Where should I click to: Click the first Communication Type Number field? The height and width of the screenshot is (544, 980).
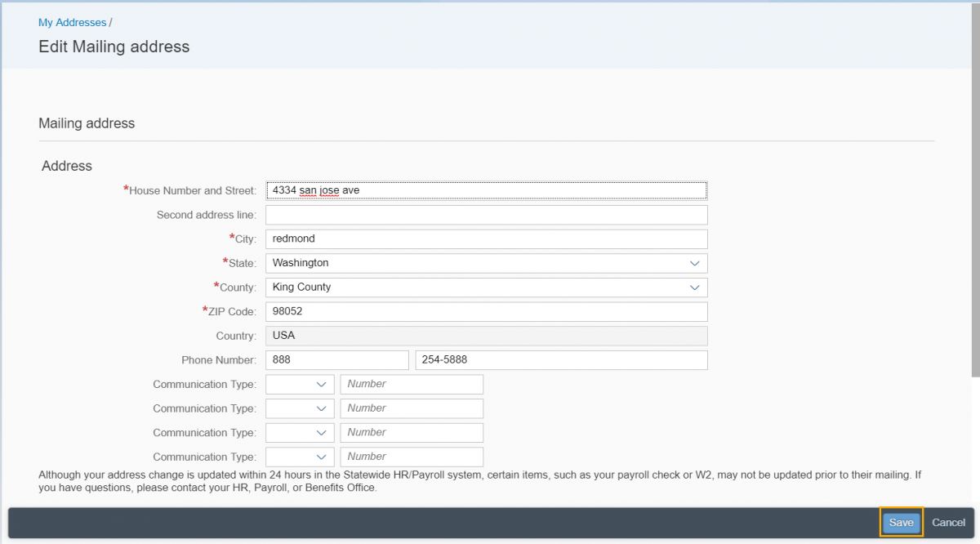[x=412, y=384]
